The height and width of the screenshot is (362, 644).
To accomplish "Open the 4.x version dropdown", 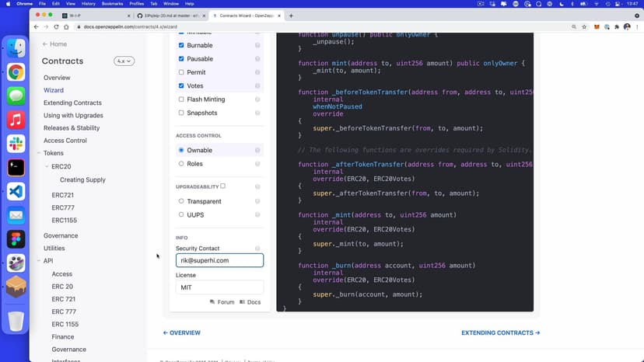I will 124,61.
